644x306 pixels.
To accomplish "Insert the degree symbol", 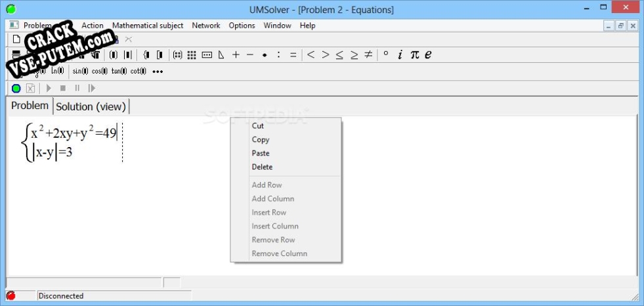I will (x=385, y=53).
